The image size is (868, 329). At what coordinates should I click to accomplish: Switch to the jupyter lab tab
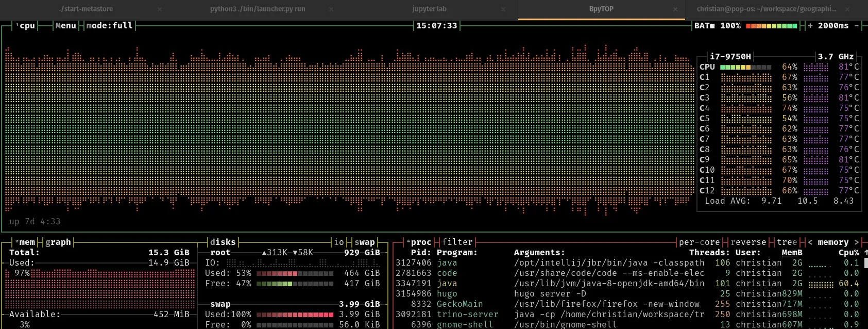click(x=429, y=9)
